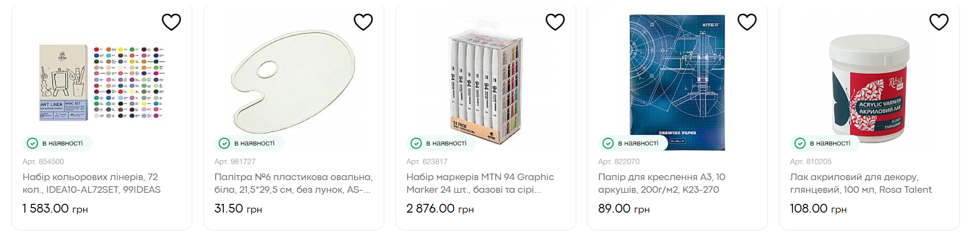Open the 99IDEAS colored liners product image
Screen dimensions: 980x233
(x=102, y=83)
